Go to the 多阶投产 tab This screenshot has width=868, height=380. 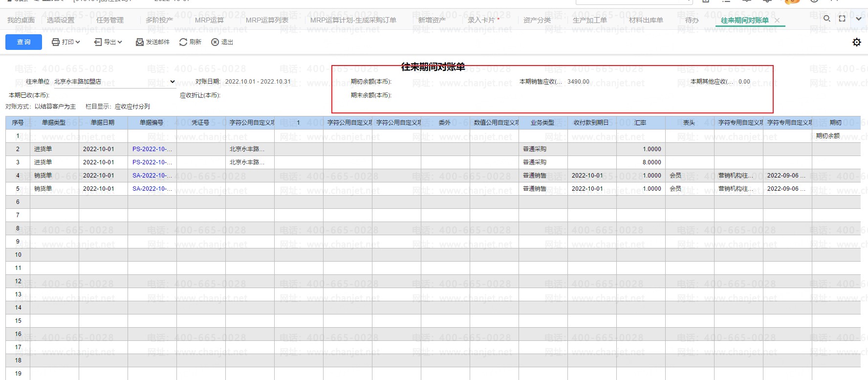(x=159, y=20)
